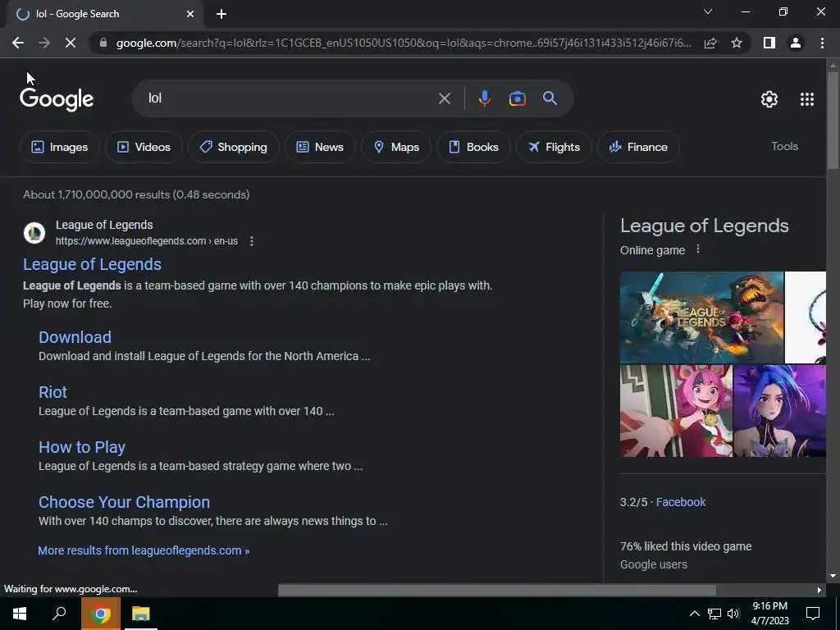840x630 pixels.
Task: Click the League of Legends site favicon
Action: pos(34,233)
